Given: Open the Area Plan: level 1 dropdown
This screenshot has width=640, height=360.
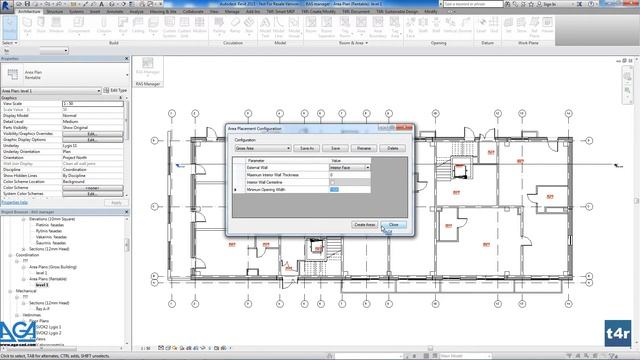Looking at the screenshot, I should (x=51, y=91).
